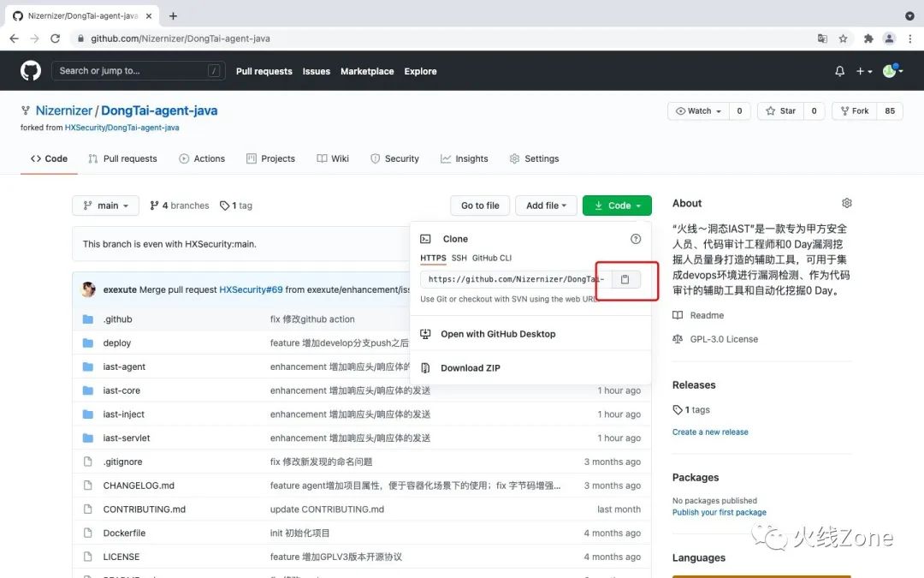Click Go to file button
This screenshot has width=924, height=578.
[480, 206]
